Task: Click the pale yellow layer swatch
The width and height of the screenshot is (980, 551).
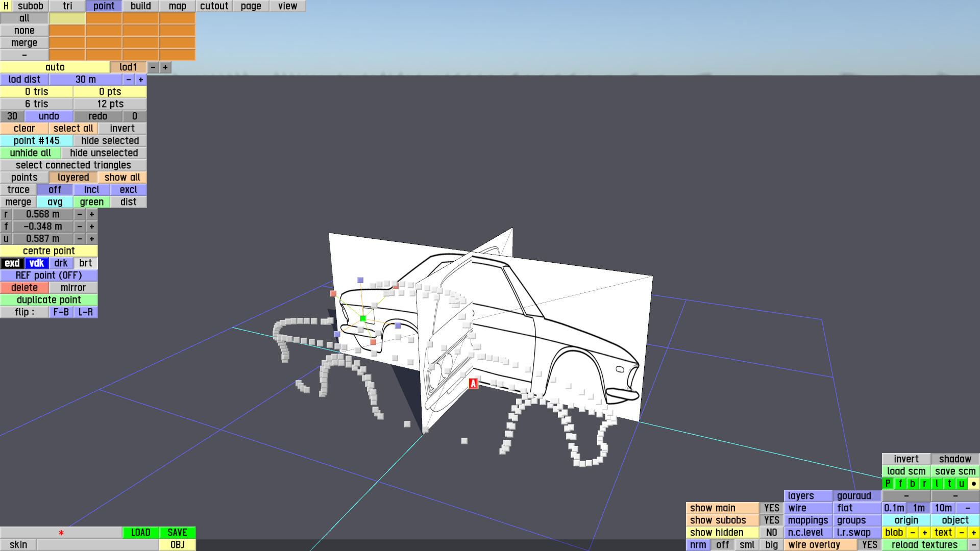Action: [67, 18]
